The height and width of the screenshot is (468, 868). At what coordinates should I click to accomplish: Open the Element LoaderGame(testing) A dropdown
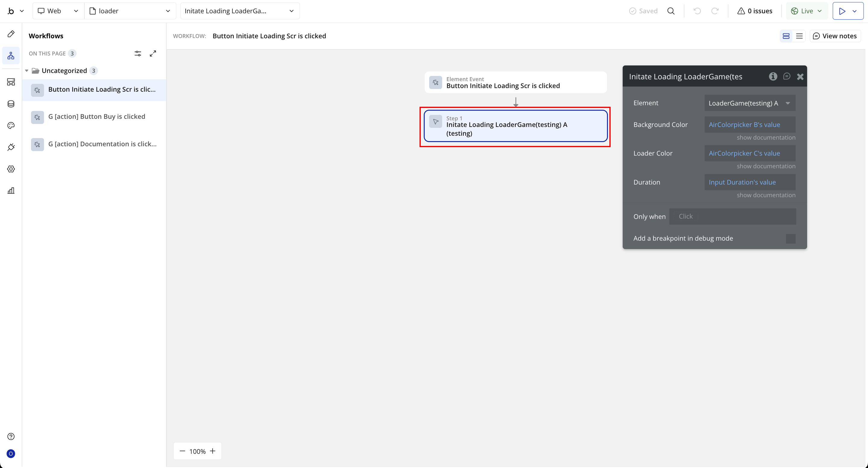[750, 103]
